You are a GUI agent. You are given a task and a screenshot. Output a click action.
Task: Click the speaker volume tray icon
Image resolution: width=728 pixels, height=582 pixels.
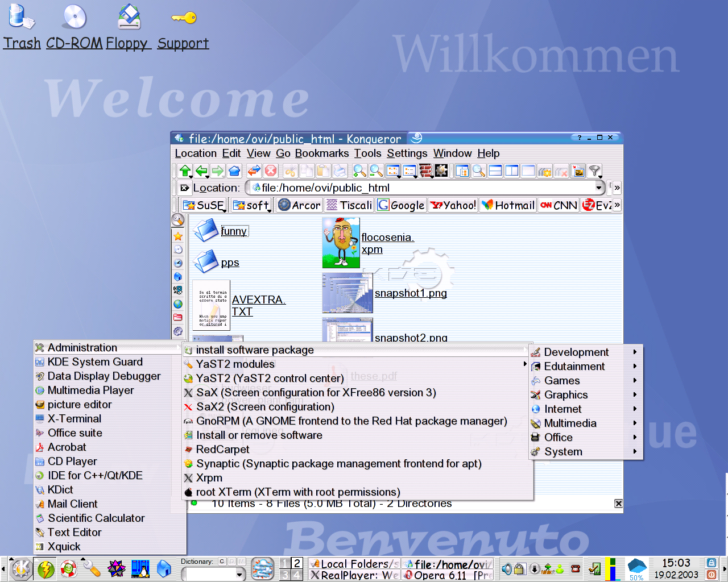point(507,569)
